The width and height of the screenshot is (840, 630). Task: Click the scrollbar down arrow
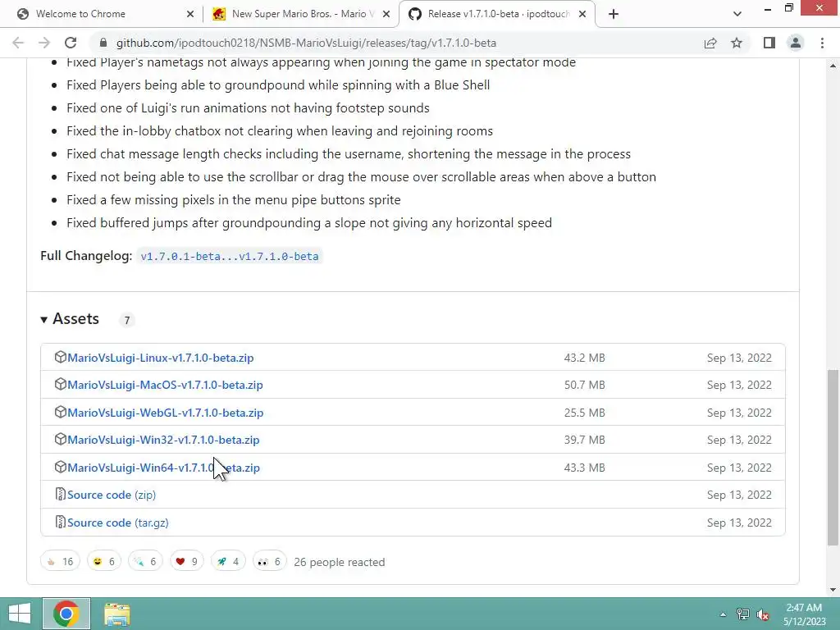[833, 590]
